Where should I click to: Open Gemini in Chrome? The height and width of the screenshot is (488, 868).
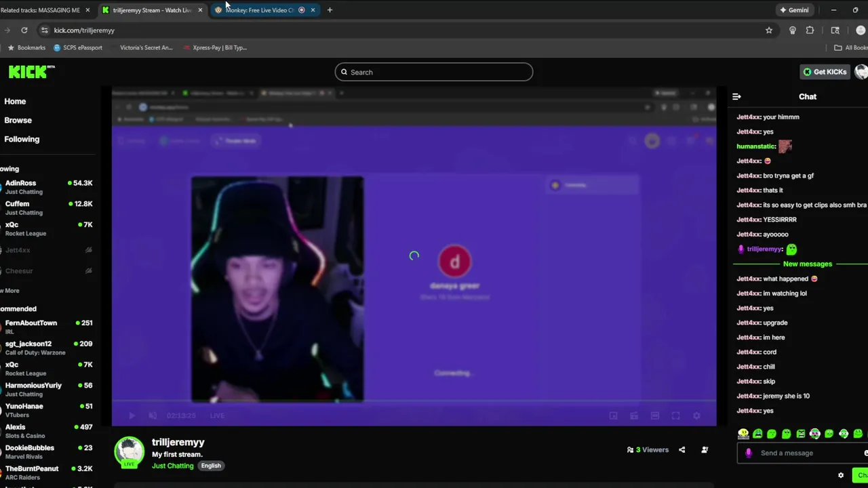tap(794, 10)
